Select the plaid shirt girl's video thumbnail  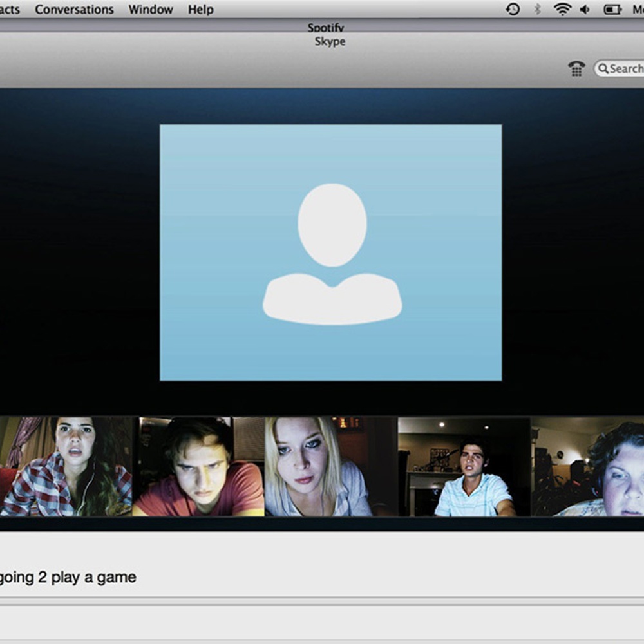pyautogui.click(x=66, y=466)
